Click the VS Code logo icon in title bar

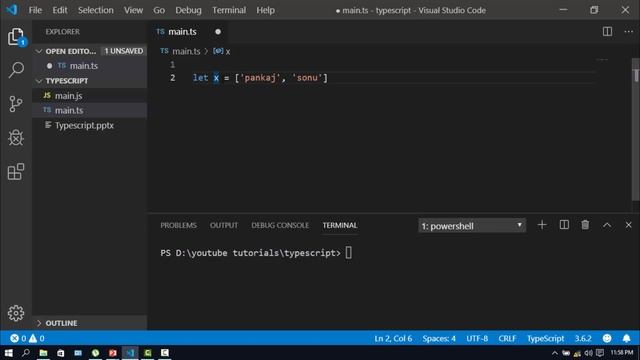click(11, 10)
